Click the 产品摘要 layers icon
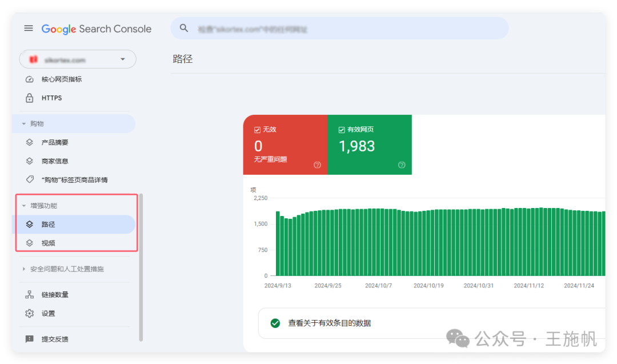 pyautogui.click(x=30, y=142)
